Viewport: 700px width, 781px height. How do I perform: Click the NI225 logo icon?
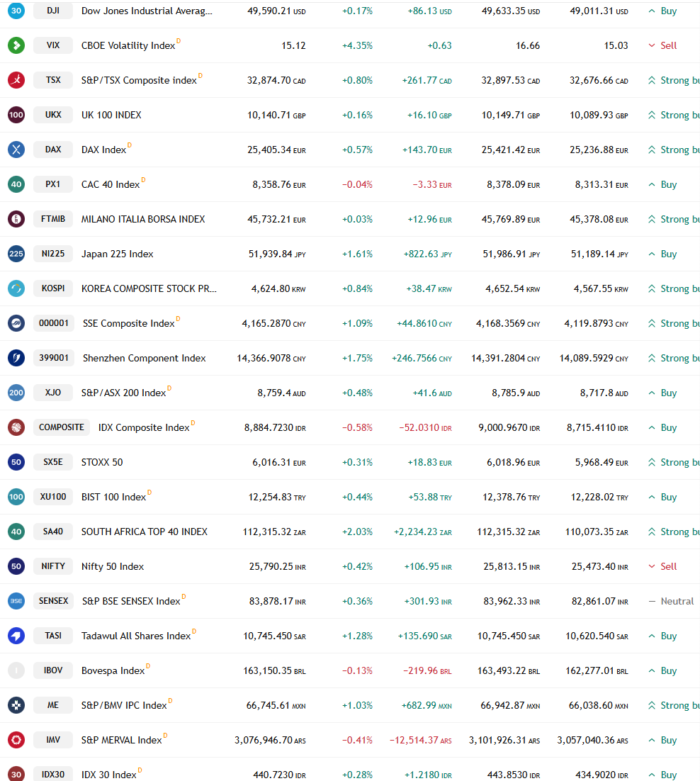pos(16,254)
